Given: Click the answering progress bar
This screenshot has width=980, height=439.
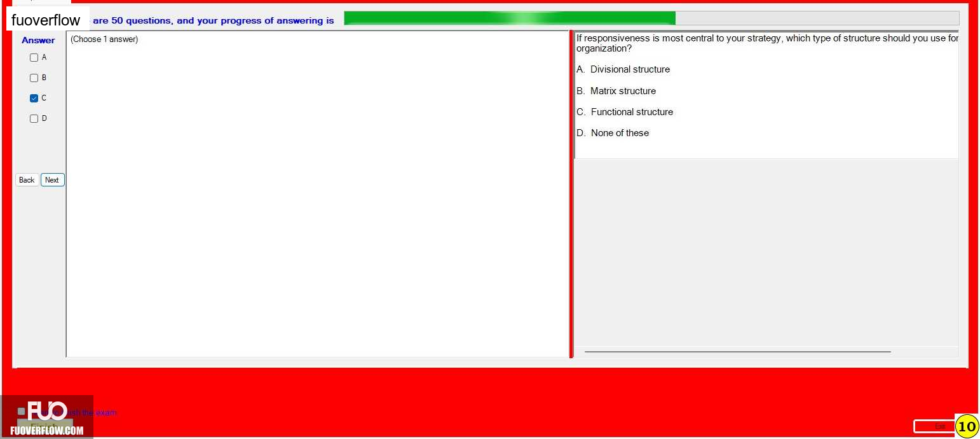Looking at the screenshot, I should tap(651, 18).
